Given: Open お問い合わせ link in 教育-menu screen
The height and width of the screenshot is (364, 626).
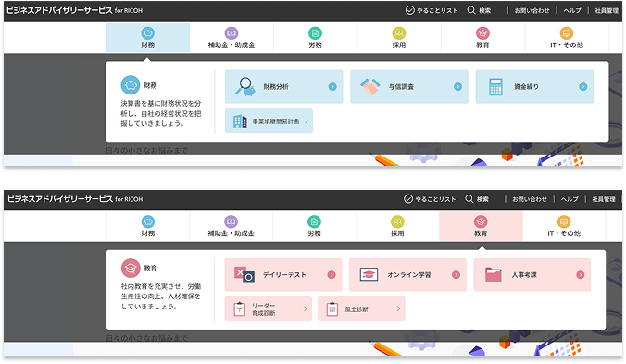Looking at the screenshot, I should (530, 199).
